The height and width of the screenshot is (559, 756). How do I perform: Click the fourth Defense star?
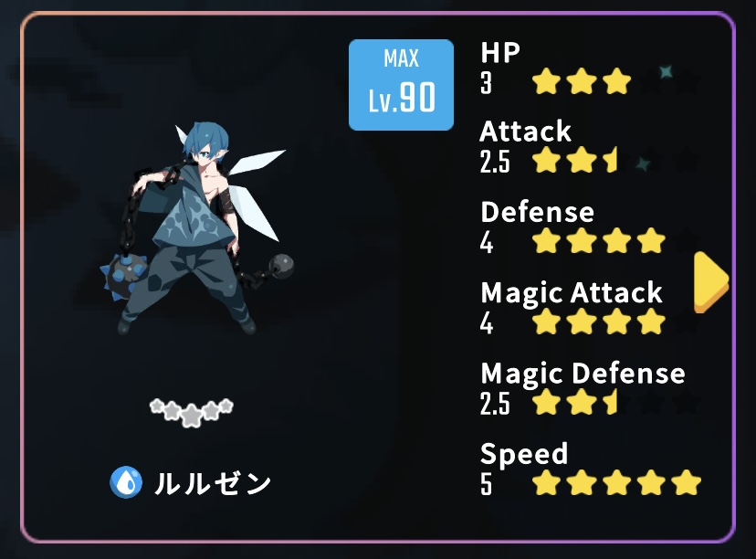[651, 240]
